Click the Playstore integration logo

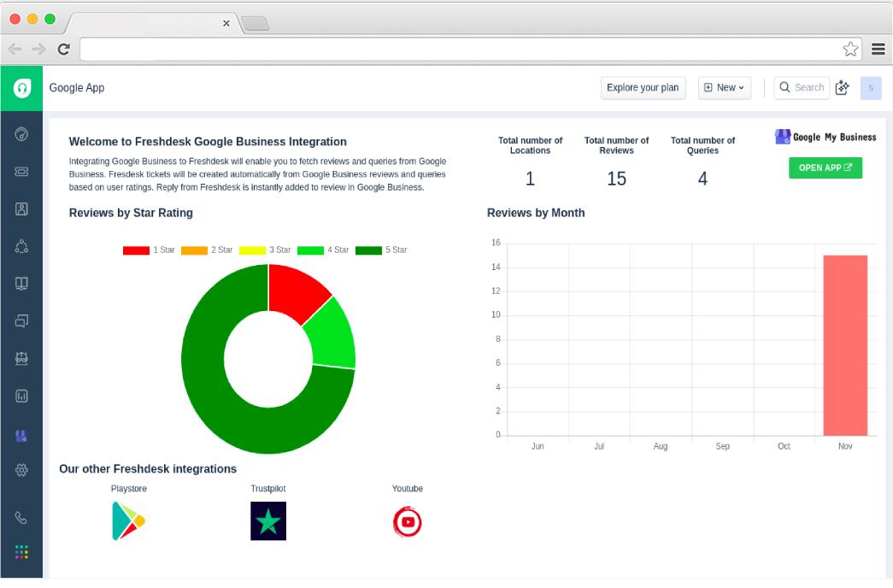pos(129,520)
